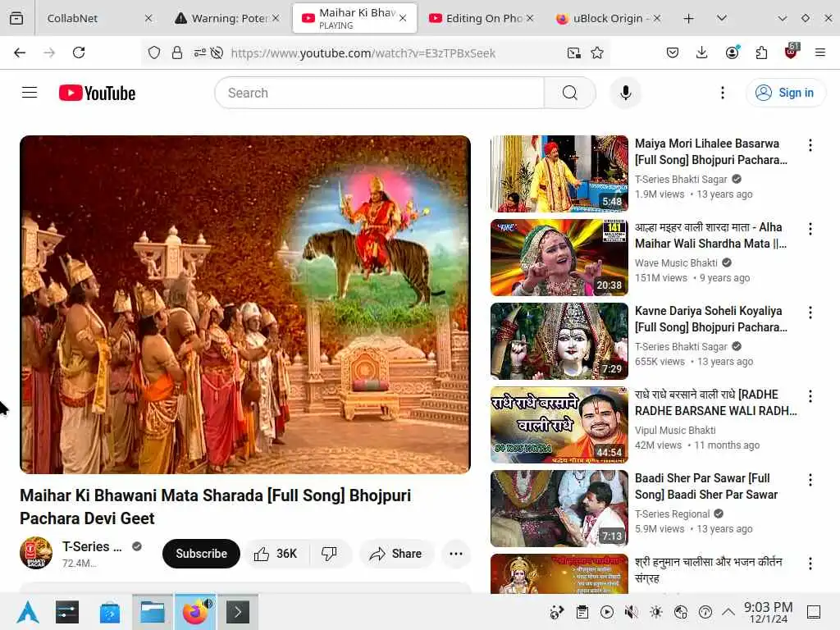
Task: Switch to the Editing On Phone tab
Action: [x=481, y=18]
